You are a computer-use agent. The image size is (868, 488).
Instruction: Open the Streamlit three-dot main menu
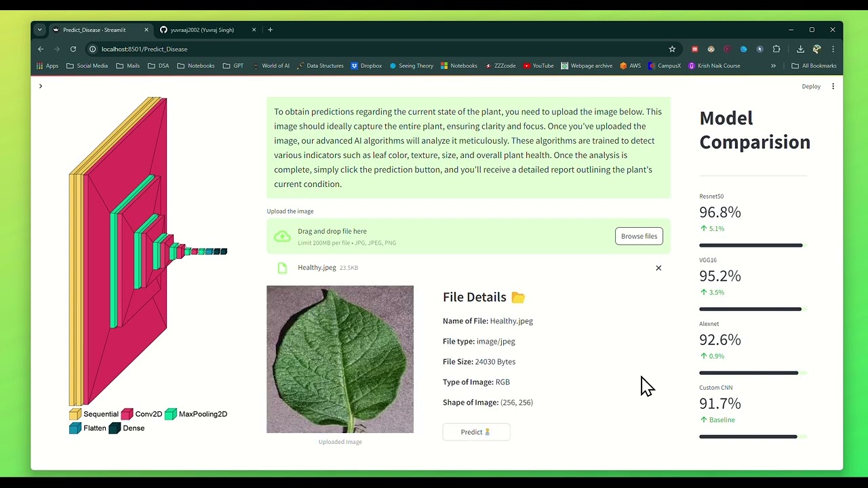point(833,86)
